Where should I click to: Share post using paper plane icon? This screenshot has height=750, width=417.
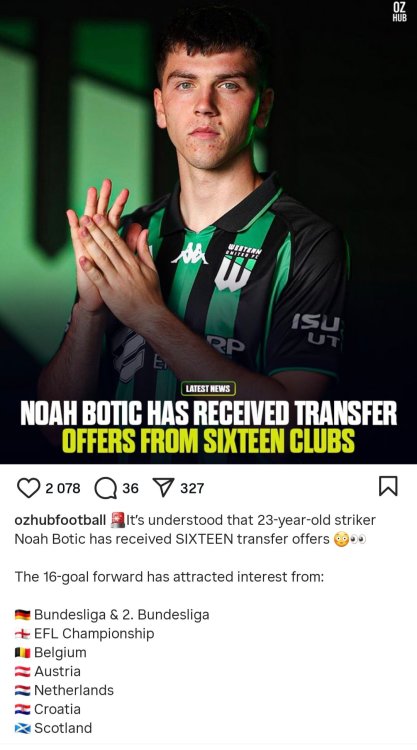point(163,488)
